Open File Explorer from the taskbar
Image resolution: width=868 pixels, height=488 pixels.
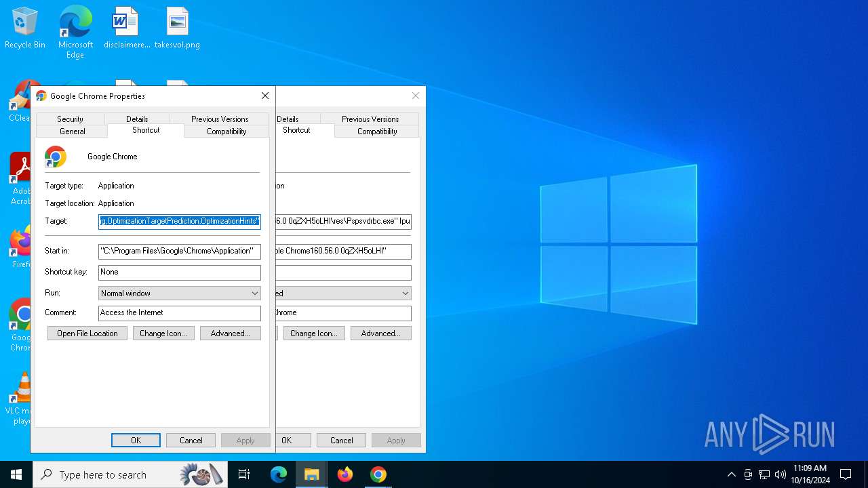(312, 474)
